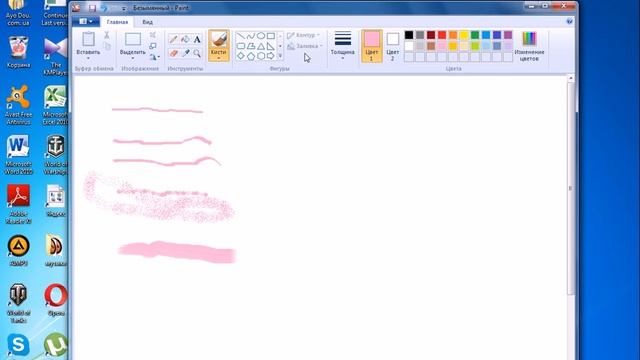This screenshot has width=640, height=360.
Task: Expand the shapes gallery with the bottom arrow
Action: (x=280, y=56)
